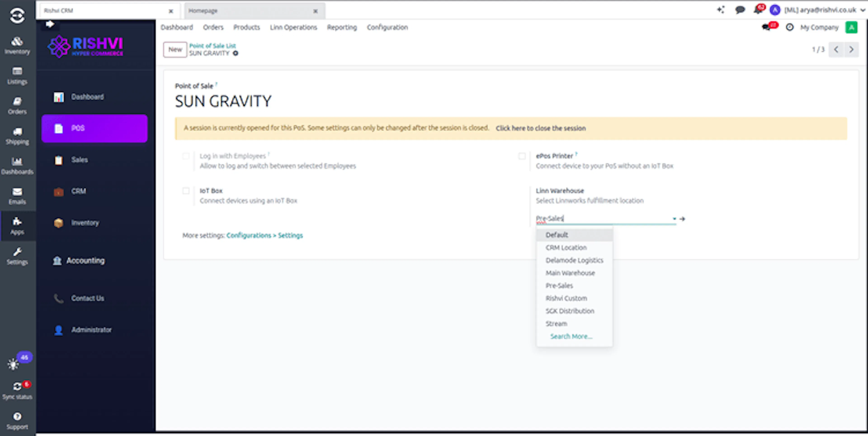Click Search More... in the dropdown

tap(571, 336)
